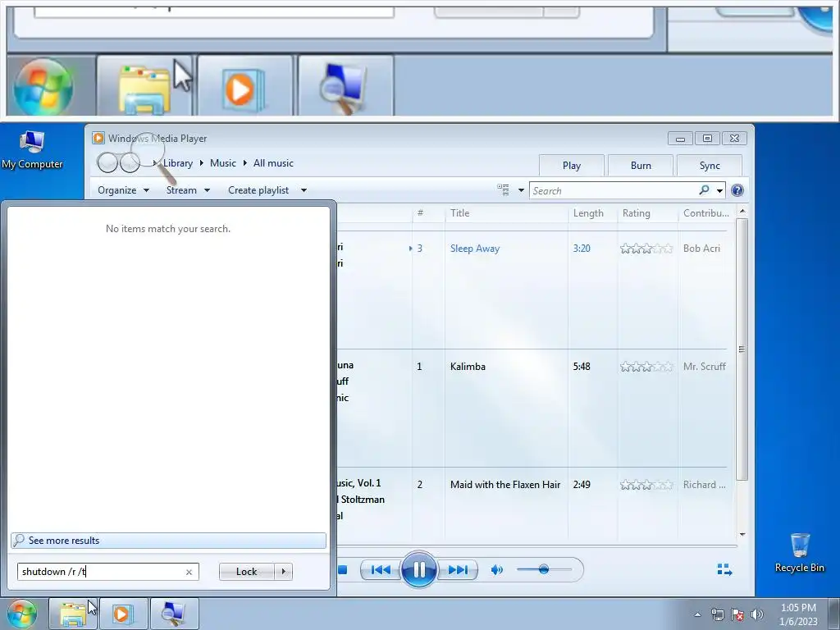
Task: Select the song Kalimba
Action: pos(468,367)
